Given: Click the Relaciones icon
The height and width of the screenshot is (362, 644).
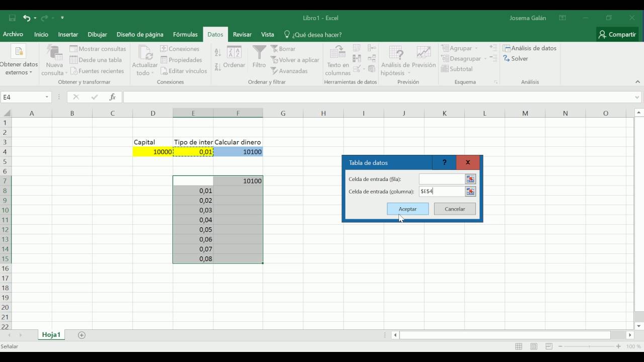Looking at the screenshot, I should click(372, 58).
